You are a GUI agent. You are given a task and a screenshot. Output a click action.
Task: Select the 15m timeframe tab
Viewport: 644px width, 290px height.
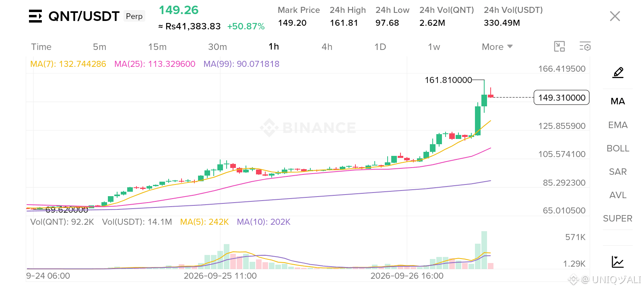(157, 47)
